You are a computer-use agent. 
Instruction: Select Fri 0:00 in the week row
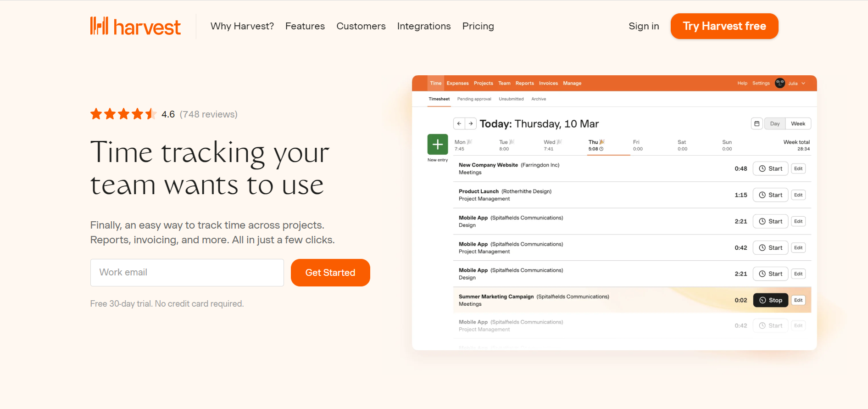[x=638, y=145]
